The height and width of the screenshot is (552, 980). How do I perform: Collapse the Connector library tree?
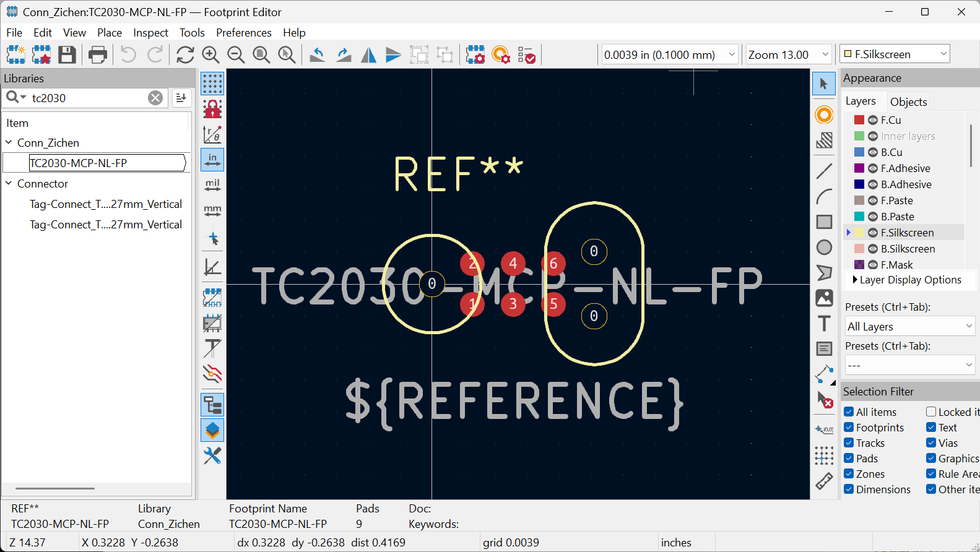click(x=9, y=184)
